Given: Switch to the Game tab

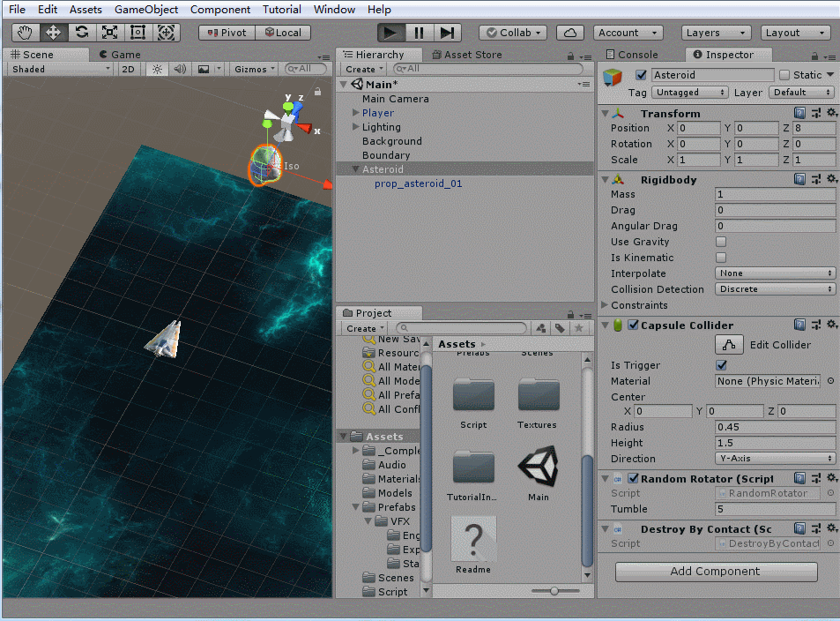Looking at the screenshot, I should pyautogui.click(x=120, y=55).
